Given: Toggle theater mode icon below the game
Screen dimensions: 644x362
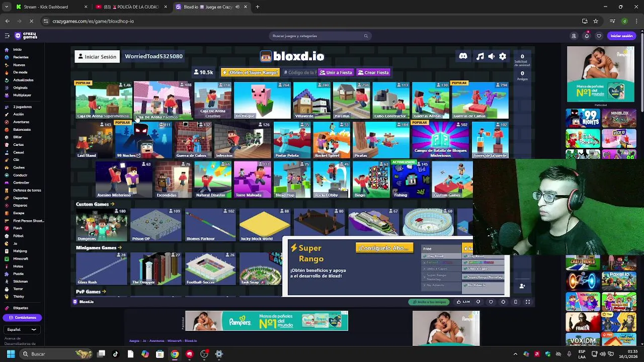Looking at the screenshot, I should click(x=515, y=302).
